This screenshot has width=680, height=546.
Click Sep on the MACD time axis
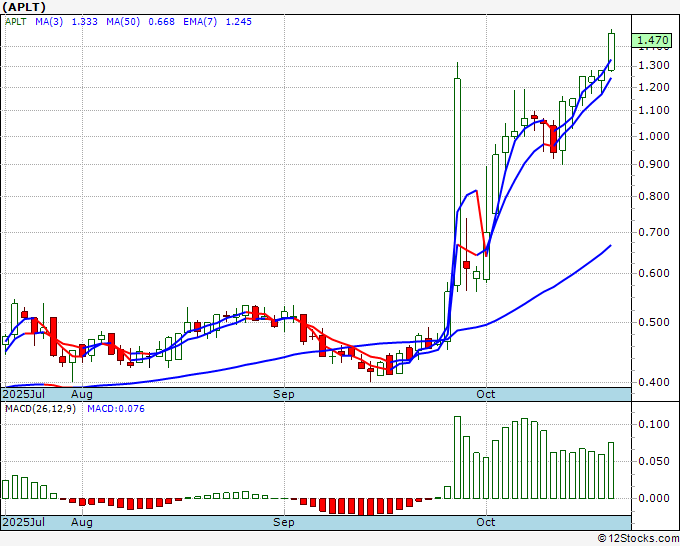[x=284, y=522]
